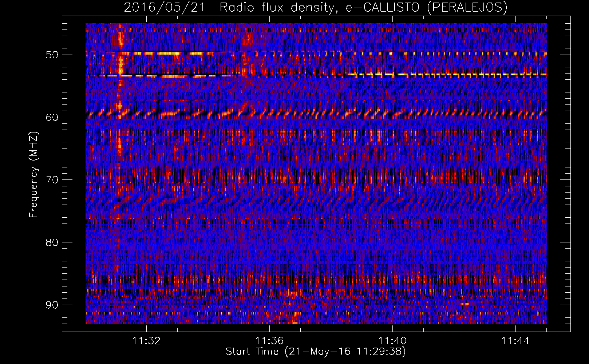Click the plot title 'Radio flux density, e-CALLISTO (PERALEJOS)'

pos(363,7)
